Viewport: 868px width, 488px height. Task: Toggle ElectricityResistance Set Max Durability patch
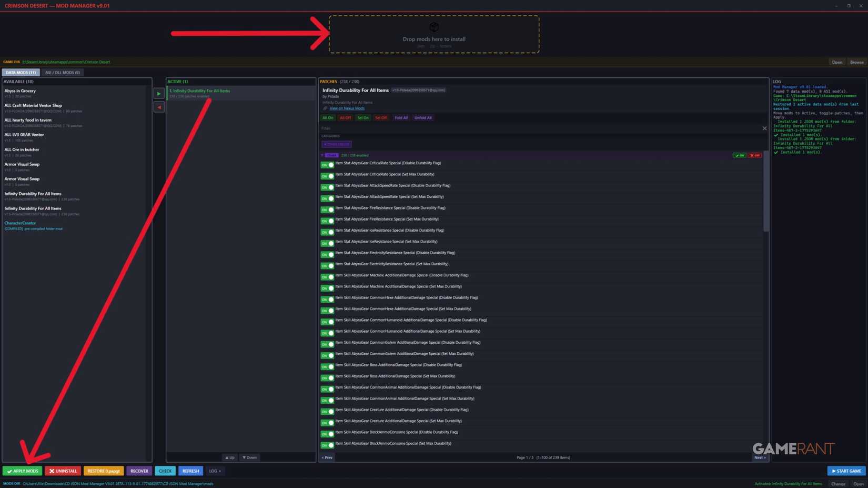327,266
